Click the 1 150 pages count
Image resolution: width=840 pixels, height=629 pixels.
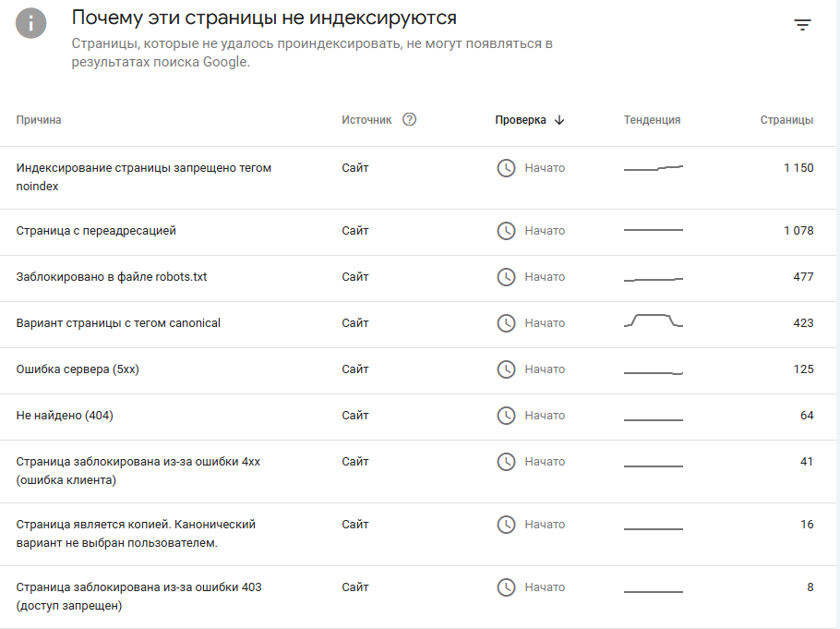click(x=798, y=168)
